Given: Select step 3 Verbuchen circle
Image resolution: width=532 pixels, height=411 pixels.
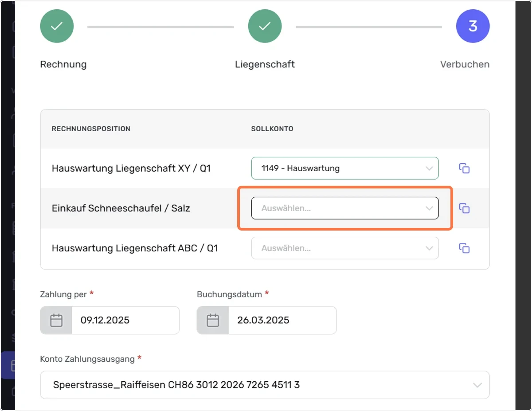Looking at the screenshot, I should [x=473, y=27].
